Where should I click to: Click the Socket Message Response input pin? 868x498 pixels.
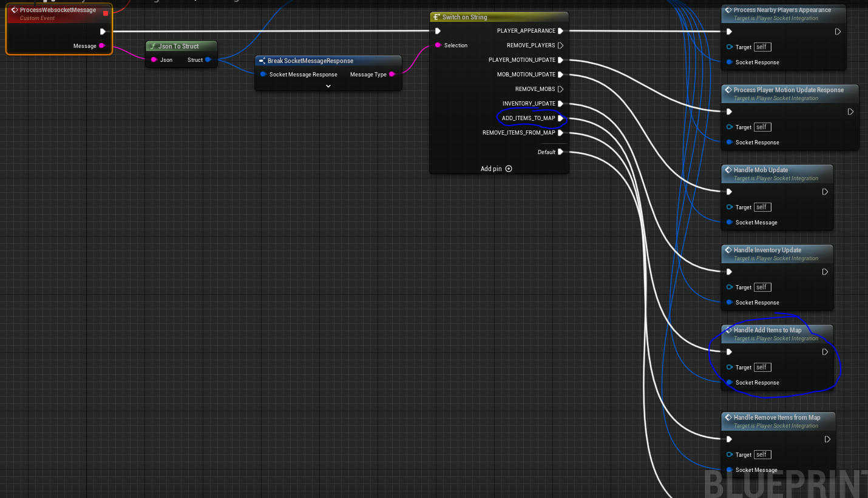(263, 74)
